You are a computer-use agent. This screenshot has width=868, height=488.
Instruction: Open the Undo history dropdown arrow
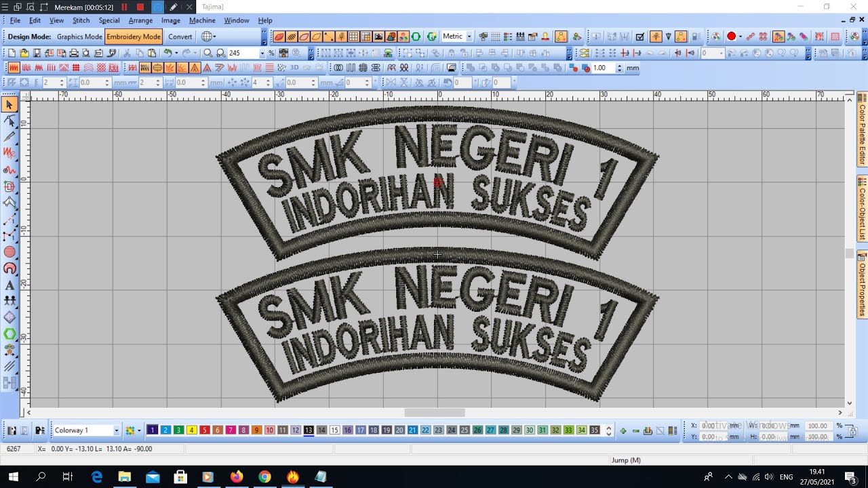click(x=176, y=53)
